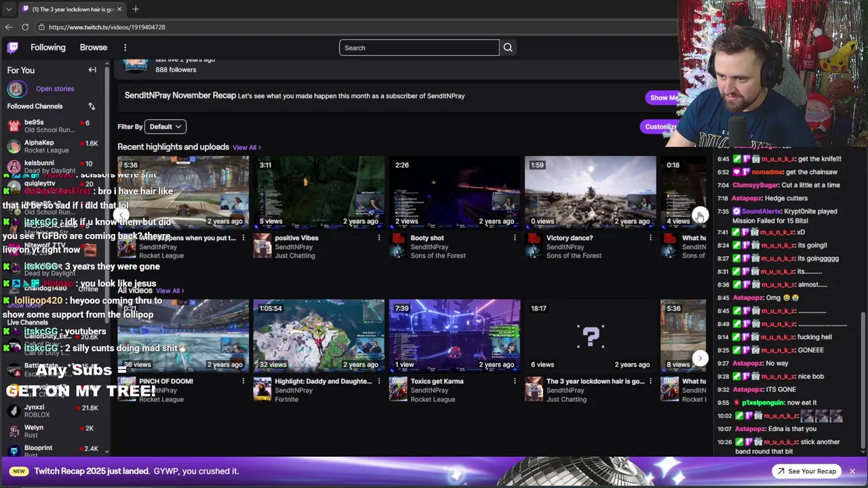Dismiss the Twitch Recap banner

point(852,471)
